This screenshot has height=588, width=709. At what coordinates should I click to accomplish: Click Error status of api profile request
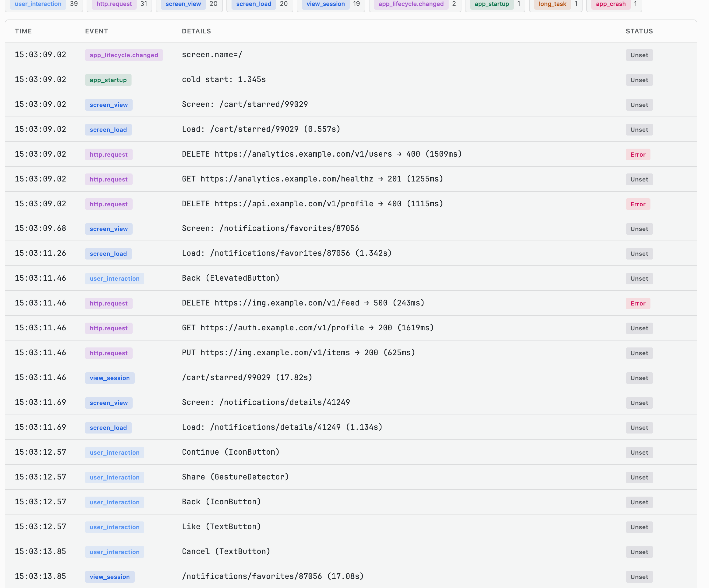point(638,204)
